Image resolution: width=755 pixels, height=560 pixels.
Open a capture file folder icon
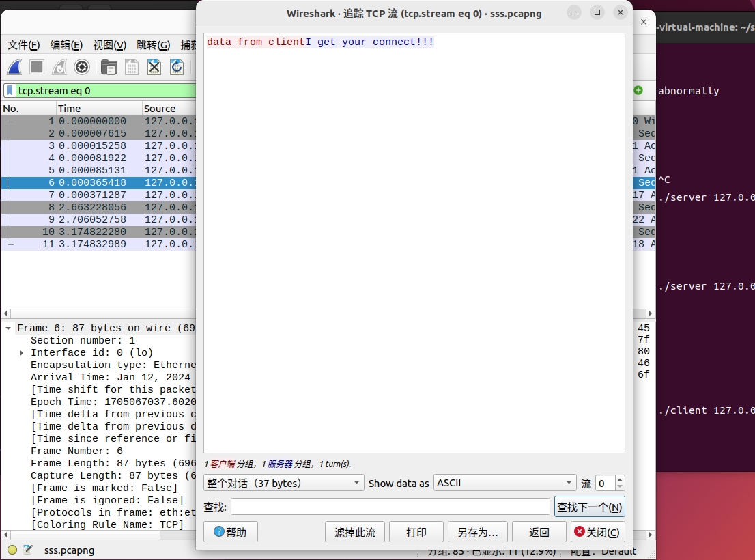[x=109, y=67]
